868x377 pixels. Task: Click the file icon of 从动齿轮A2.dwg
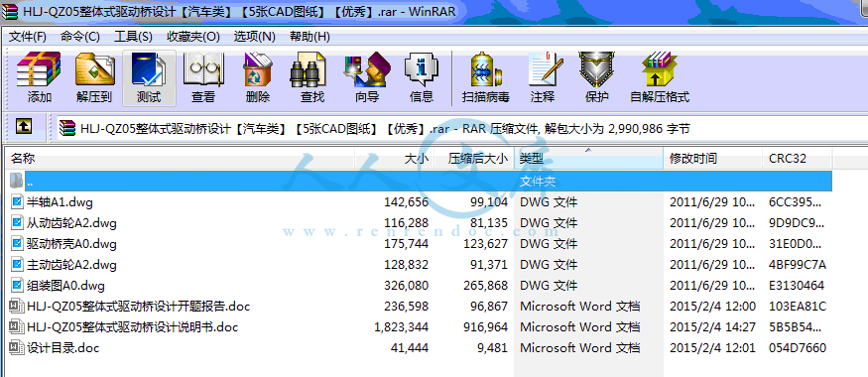pyautogui.click(x=17, y=223)
